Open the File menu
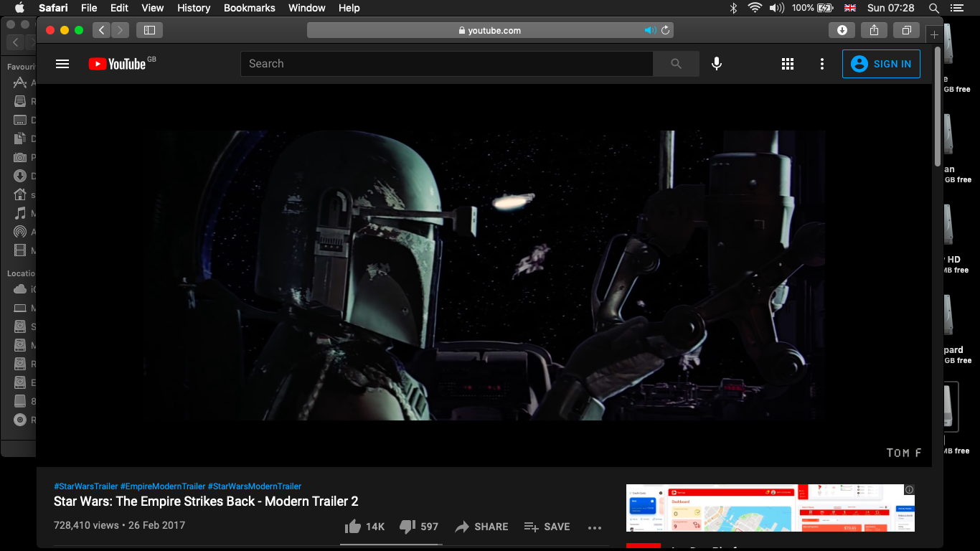Screen dimensions: 980x551 [x=89, y=8]
